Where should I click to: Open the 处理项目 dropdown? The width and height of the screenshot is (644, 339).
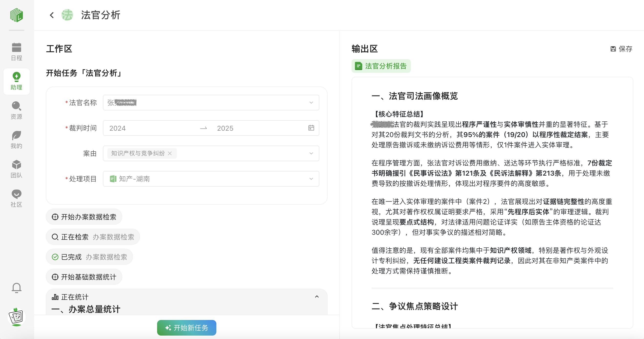click(x=211, y=179)
